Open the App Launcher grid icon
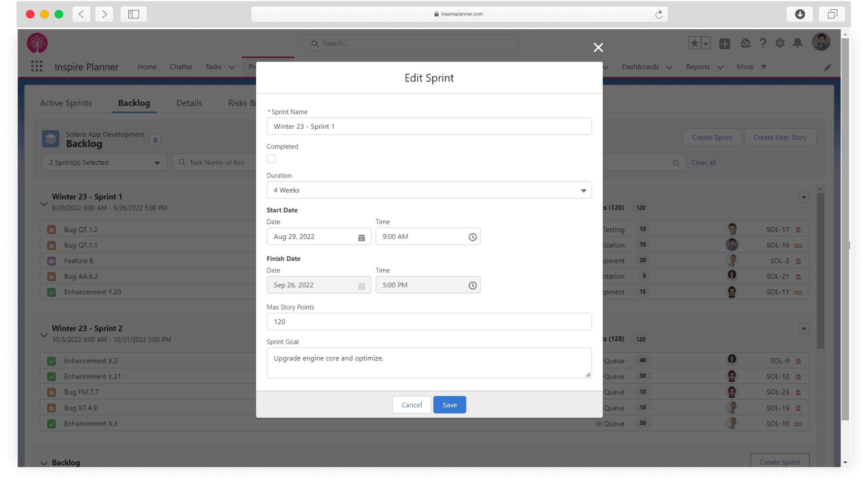This screenshot has width=868, height=498. [x=37, y=66]
